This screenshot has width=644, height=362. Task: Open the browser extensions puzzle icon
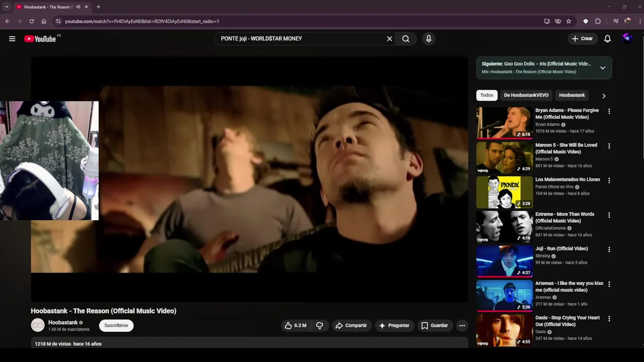(x=598, y=21)
